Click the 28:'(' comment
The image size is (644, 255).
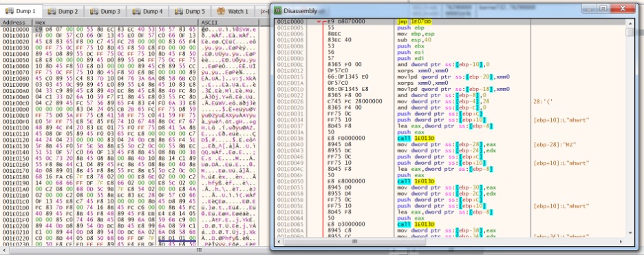pos(542,101)
